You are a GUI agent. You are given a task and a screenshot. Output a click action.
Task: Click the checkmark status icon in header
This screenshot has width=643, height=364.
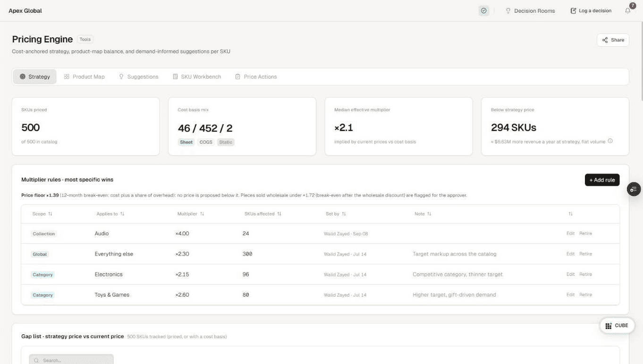(483, 10)
